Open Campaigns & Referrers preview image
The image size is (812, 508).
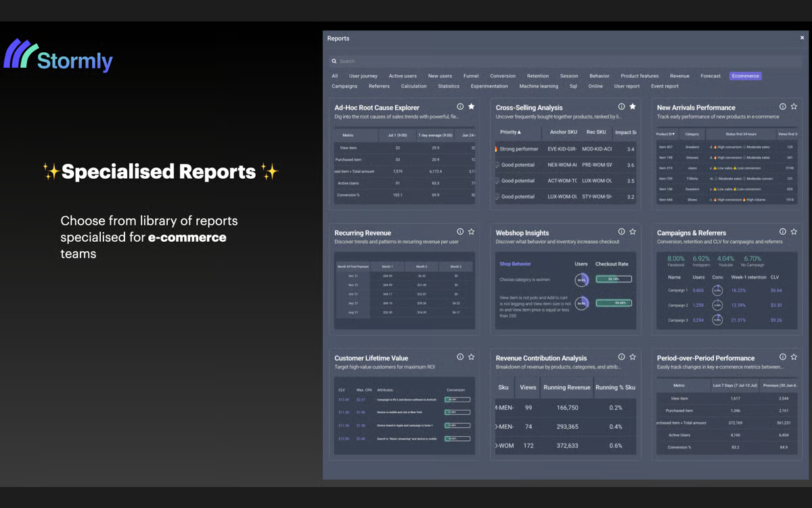coord(727,291)
